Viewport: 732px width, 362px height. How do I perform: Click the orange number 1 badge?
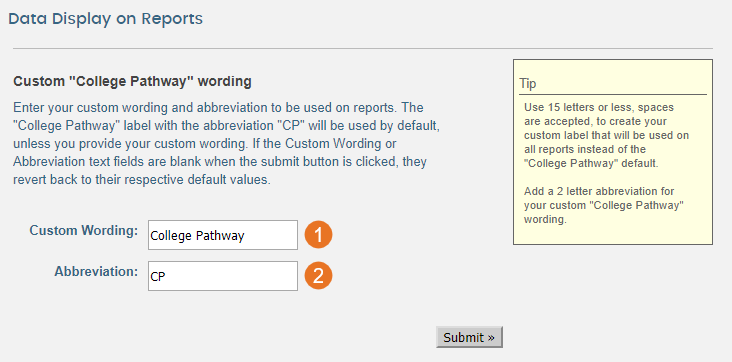click(318, 235)
